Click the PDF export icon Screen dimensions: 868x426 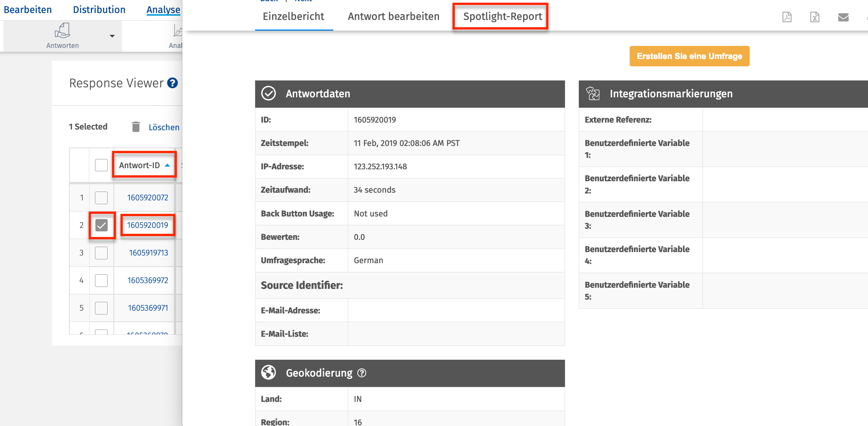787,17
